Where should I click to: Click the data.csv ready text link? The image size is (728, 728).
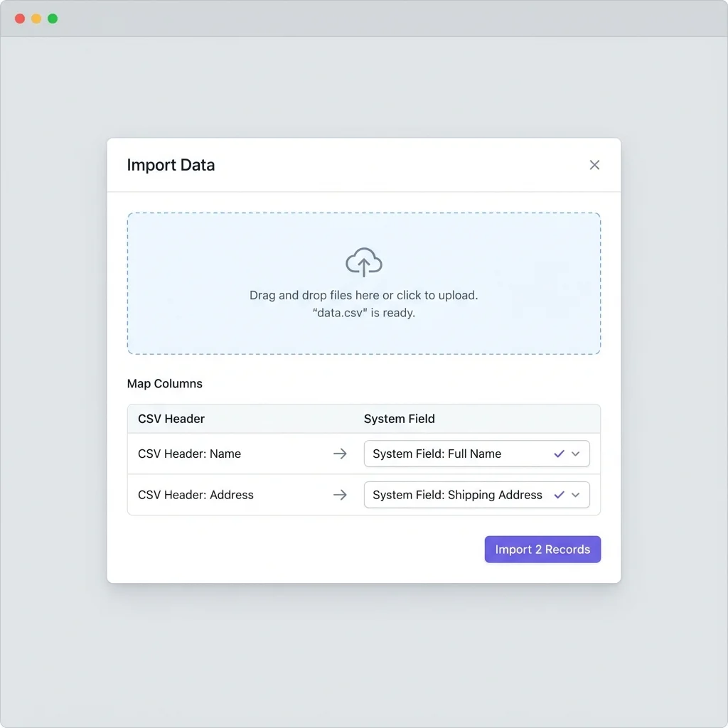[x=363, y=312]
